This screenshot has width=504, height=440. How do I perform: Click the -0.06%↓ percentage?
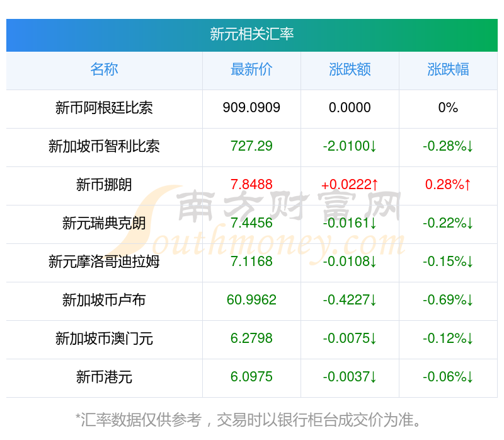click(448, 377)
